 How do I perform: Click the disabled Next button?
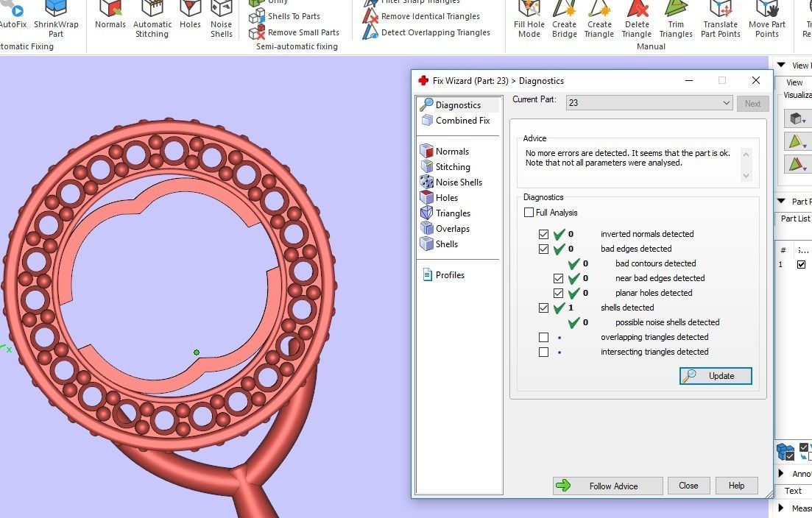tap(752, 104)
